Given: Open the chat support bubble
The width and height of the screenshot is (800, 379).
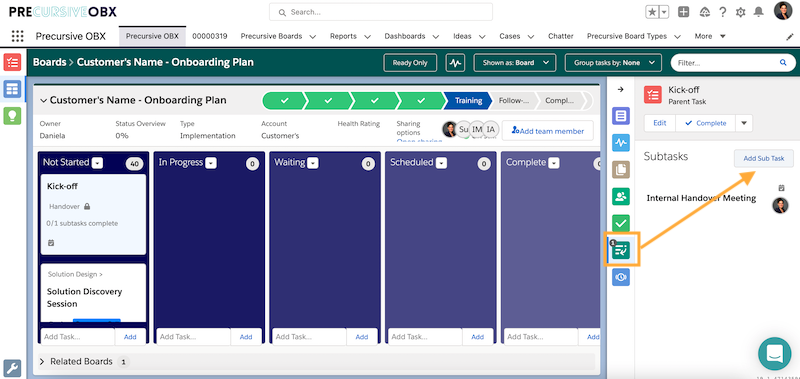Looking at the screenshot, I should 774,353.
